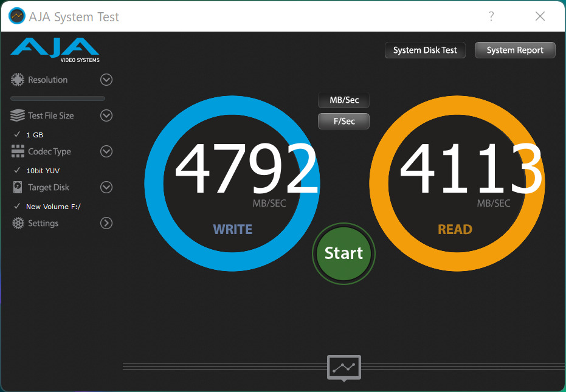Open the System Report
This screenshot has height=392, width=566.
point(515,50)
